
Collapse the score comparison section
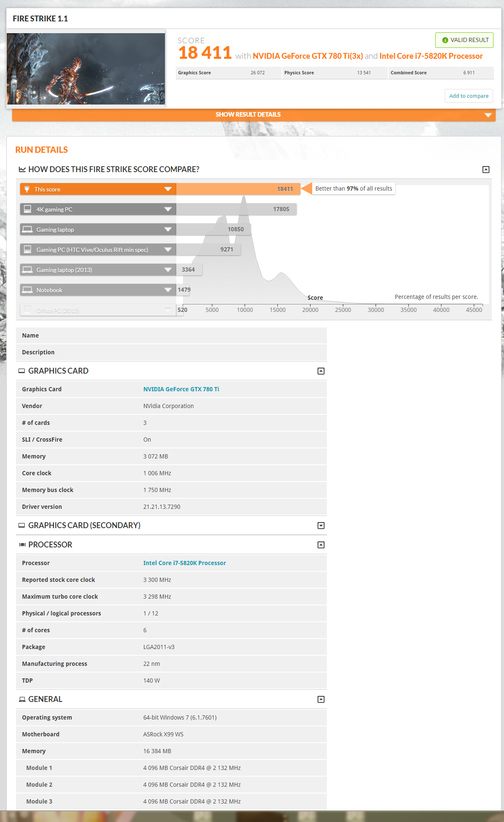click(486, 170)
